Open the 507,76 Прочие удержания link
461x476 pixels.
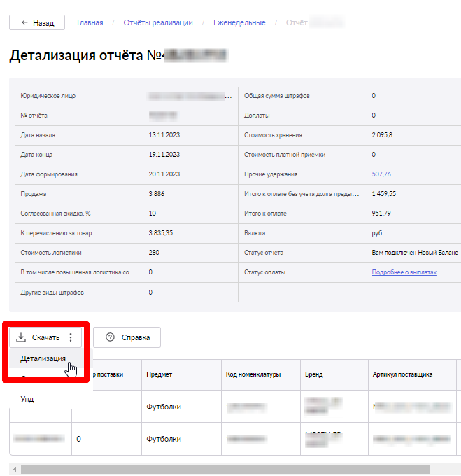click(381, 174)
